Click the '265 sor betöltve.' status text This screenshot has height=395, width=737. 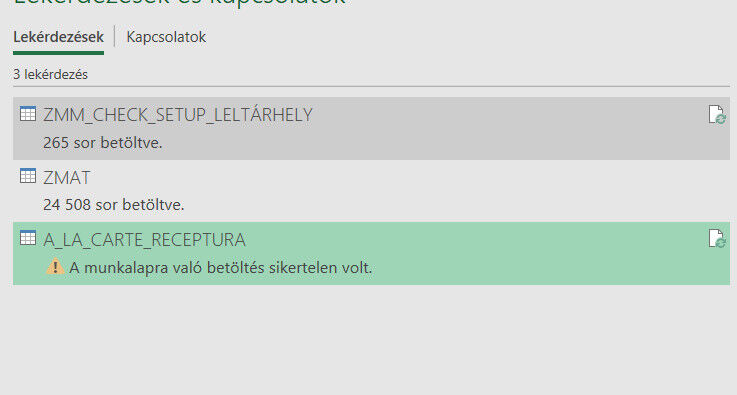(x=102, y=142)
